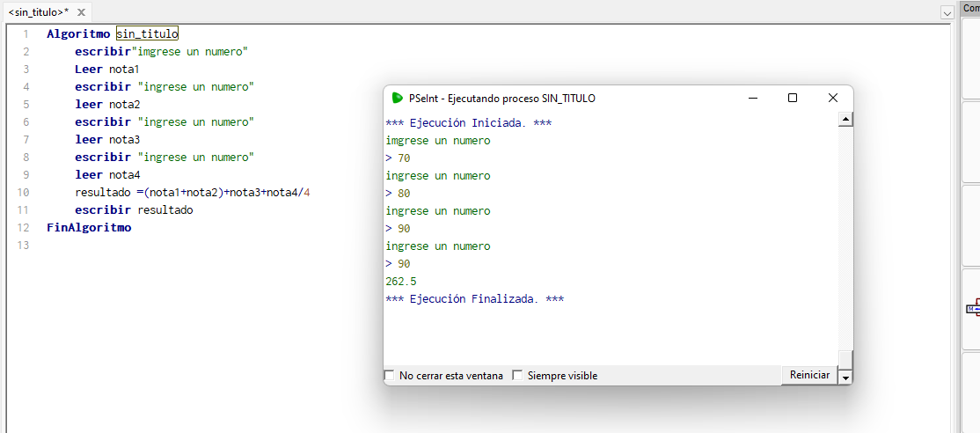Click 'escribir resultado' on line 11
The height and width of the screenshot is (433, 980).
click(x=134, y=210)
